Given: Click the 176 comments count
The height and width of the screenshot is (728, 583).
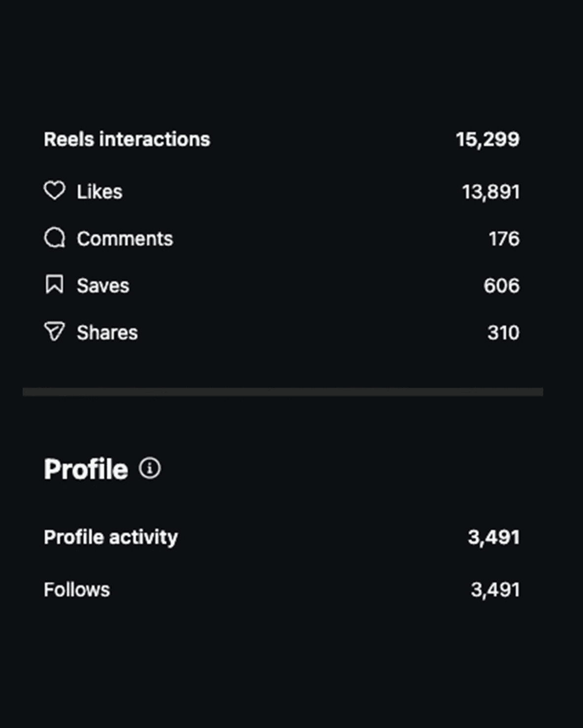Looking at the screenshot, I should pos(504,239).
